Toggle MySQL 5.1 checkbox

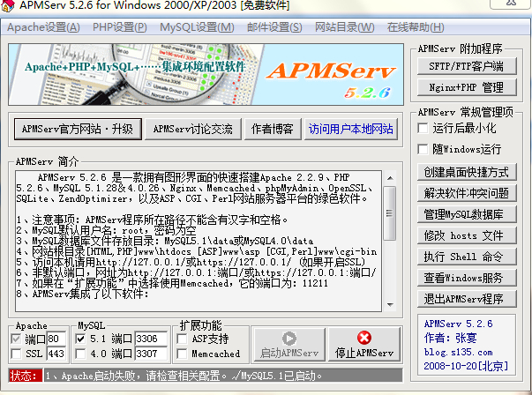click(80, 339)
